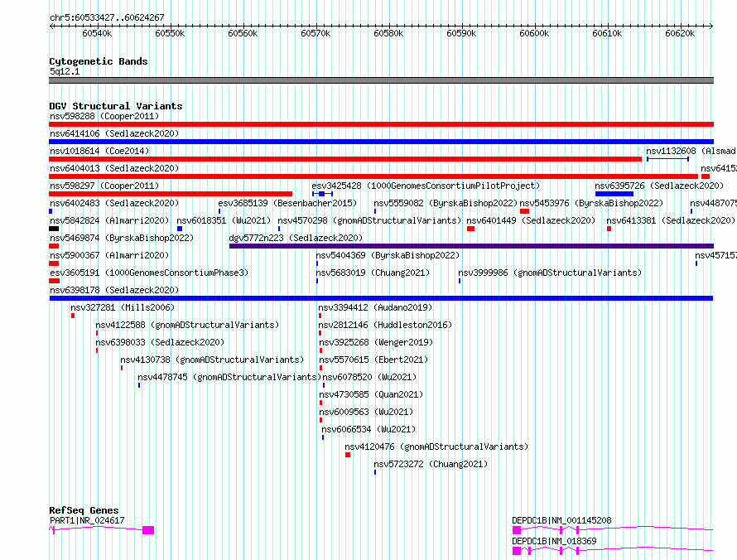Click nsv2812146 (Huddleston2016) label
The height and width of the screenshot is (560, 737).
tap(385, 325)
